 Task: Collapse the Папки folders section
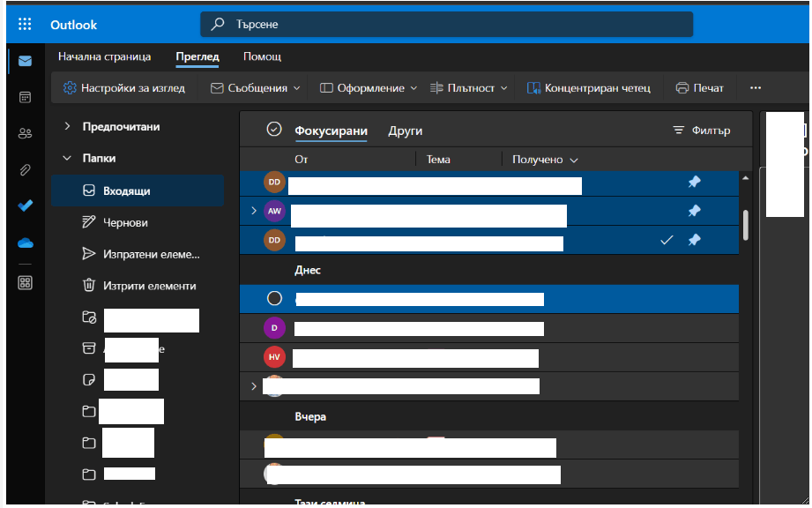point(67,158)
